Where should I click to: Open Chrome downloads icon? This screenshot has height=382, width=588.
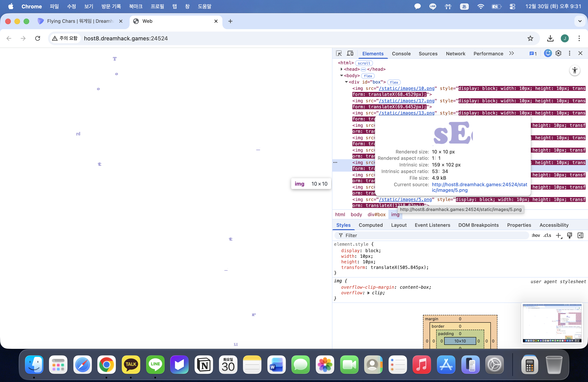pyautogui.click(x=550, y=38)
